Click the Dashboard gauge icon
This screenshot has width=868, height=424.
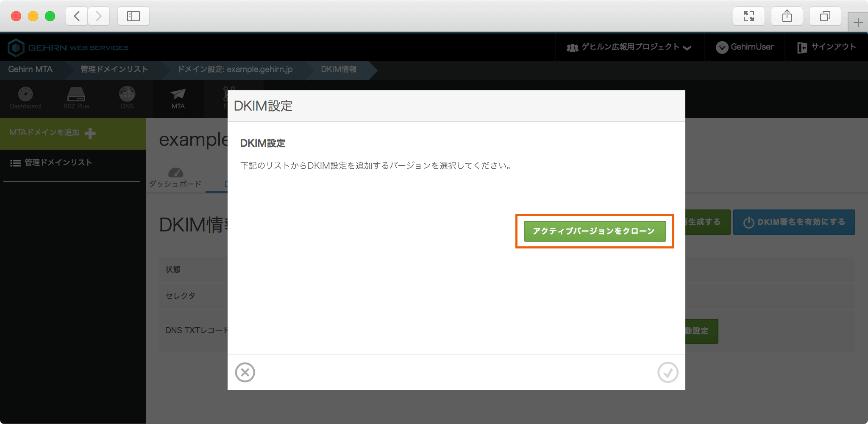pos(25,94)
